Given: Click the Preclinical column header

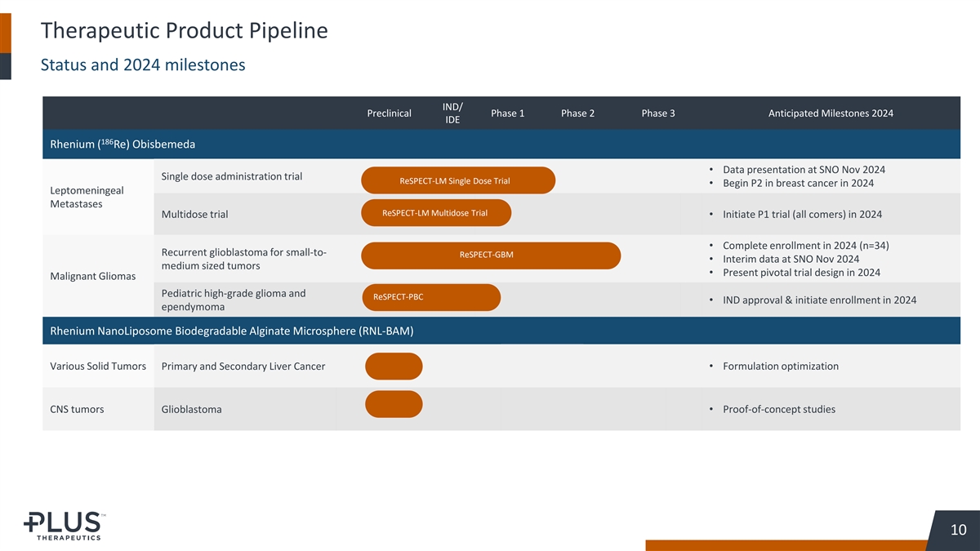Looking at the screenshot, I should coord(389,113).
